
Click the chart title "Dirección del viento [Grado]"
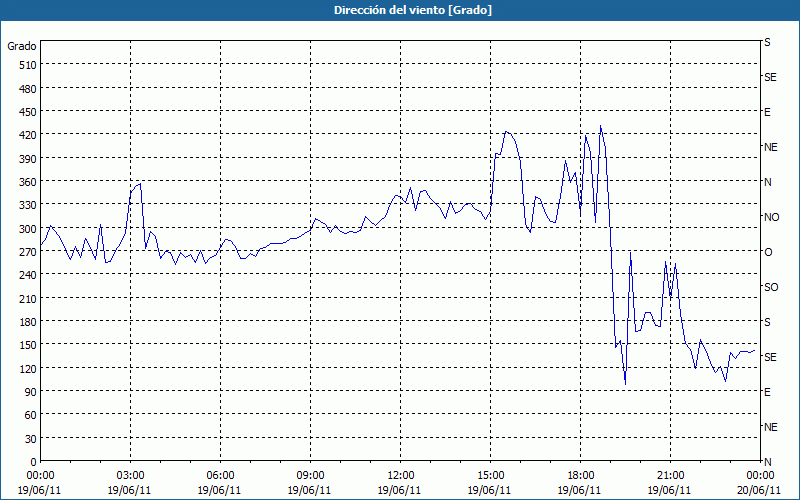tap(413, 10)
